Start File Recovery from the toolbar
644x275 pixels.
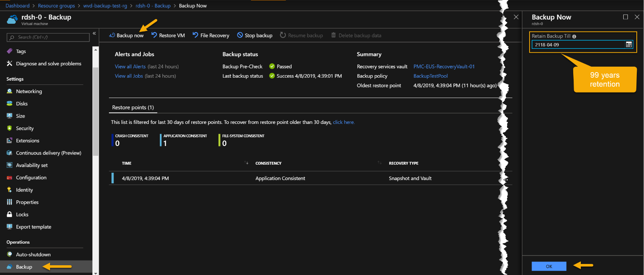(x=211, y=36)
